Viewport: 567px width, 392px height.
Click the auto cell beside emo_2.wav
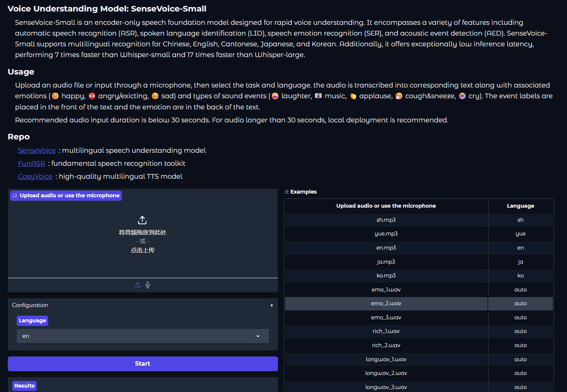[x=521, y=303]
